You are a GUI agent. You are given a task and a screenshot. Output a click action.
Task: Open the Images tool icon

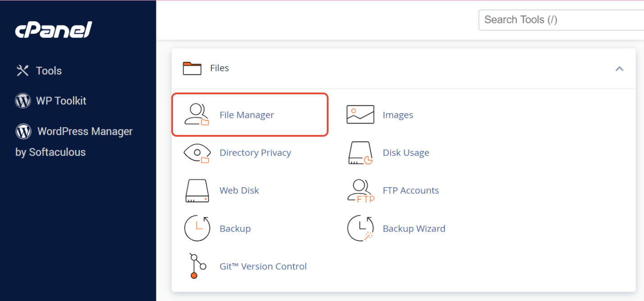click(360, 115)
